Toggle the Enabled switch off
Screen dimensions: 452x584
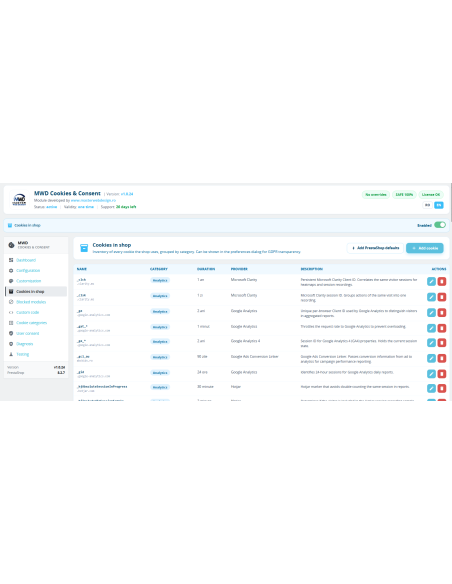pyautogui.click(x=440, y=225)
